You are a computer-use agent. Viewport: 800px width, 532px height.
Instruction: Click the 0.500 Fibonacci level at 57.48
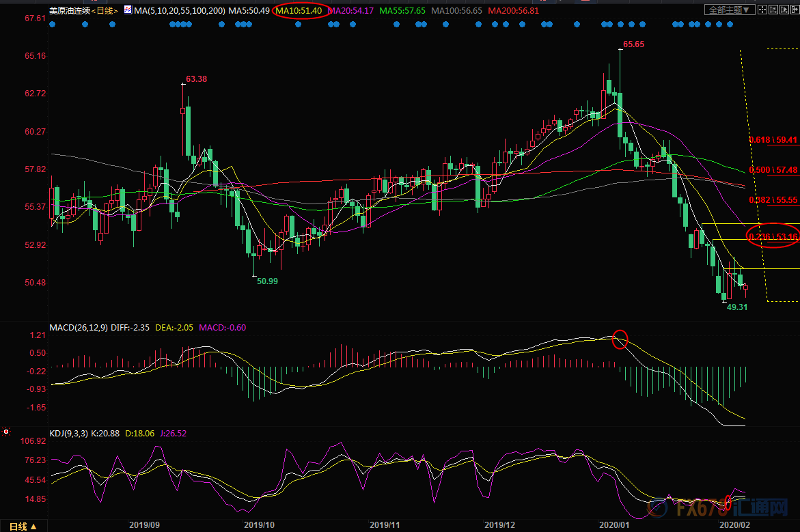773,169
